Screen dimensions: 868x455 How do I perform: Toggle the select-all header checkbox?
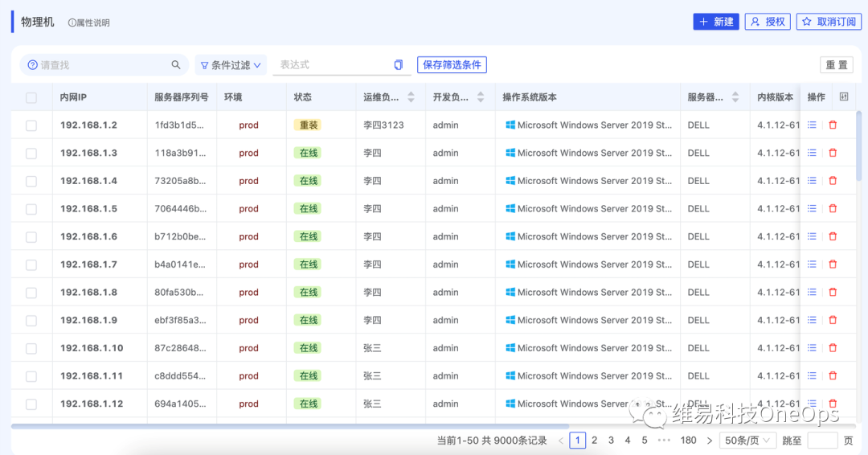tap(31, 98)
